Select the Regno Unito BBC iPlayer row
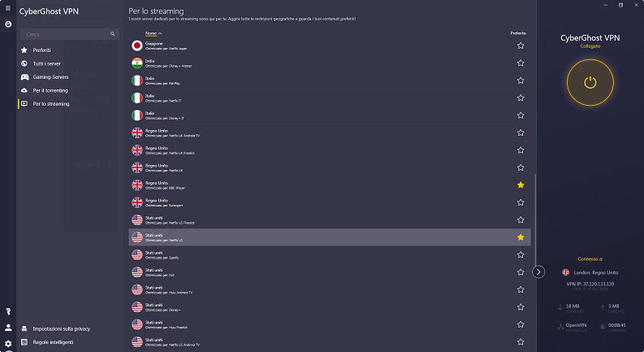644x352 pixels. tap(330, 185)
